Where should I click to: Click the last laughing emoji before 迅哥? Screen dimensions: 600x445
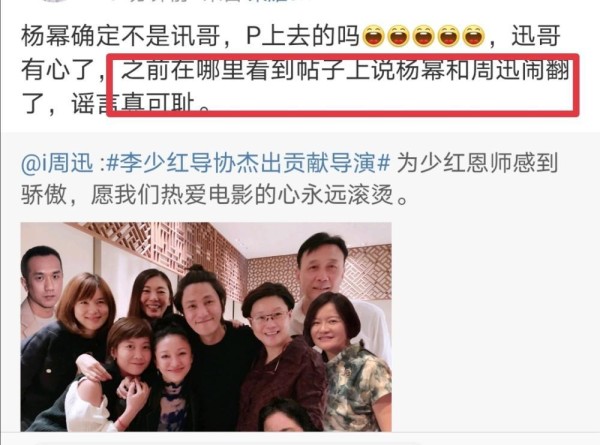474,36
